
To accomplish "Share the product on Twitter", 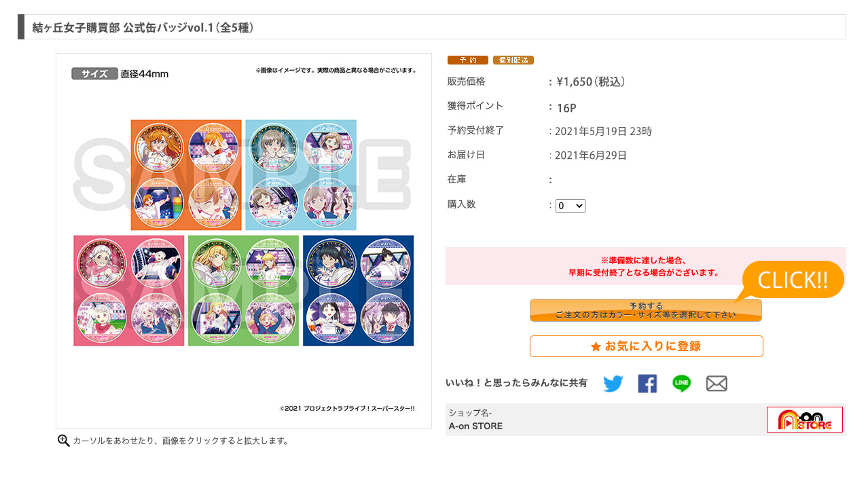I will [x=613, y=384].
